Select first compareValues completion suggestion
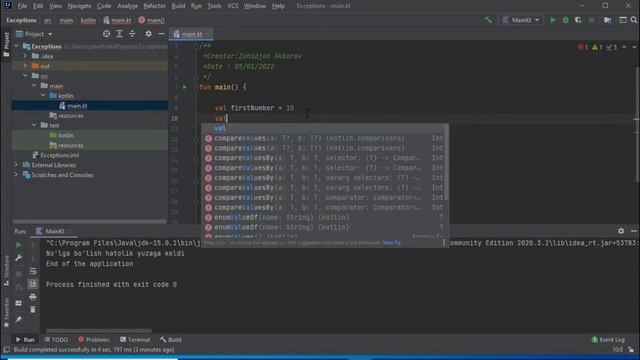640x360 pixels. click(325, 138)
